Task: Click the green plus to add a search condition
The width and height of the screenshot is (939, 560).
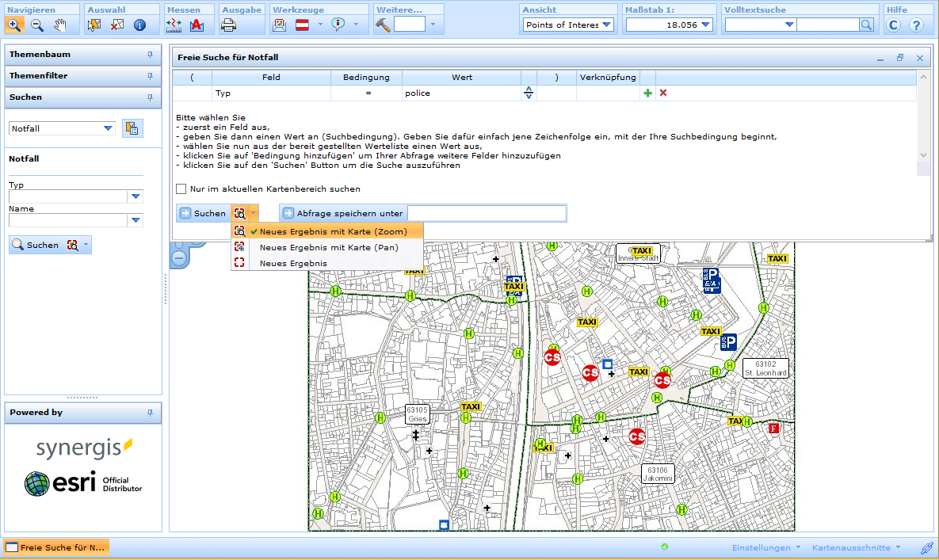Action: coord(647,93)
